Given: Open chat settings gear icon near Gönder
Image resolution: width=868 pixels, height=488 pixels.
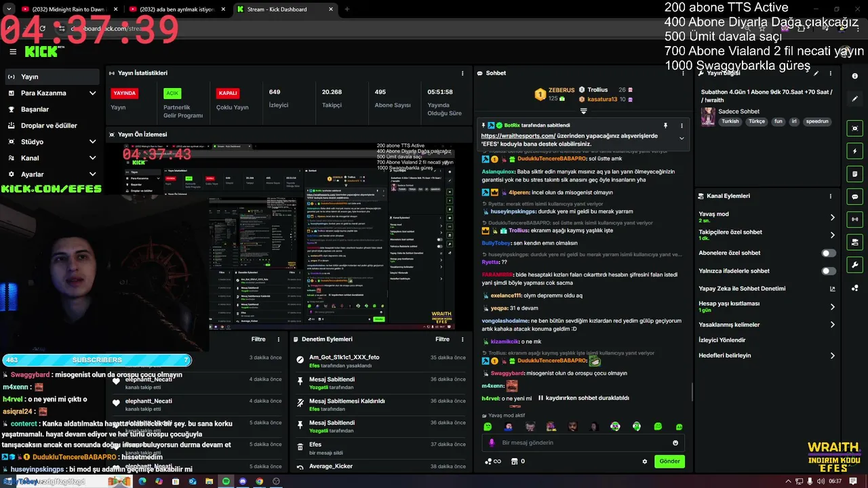Looking at the screenshot, I should tap(645, 462).
